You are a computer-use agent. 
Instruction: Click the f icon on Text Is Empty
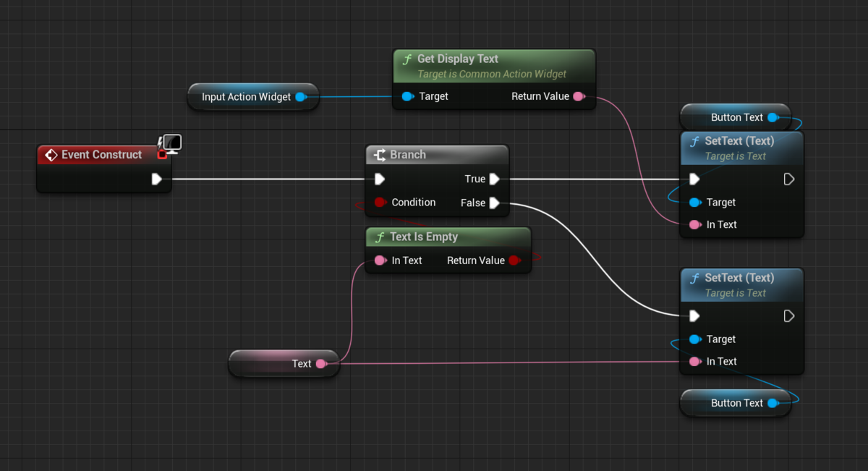point(378,237)
